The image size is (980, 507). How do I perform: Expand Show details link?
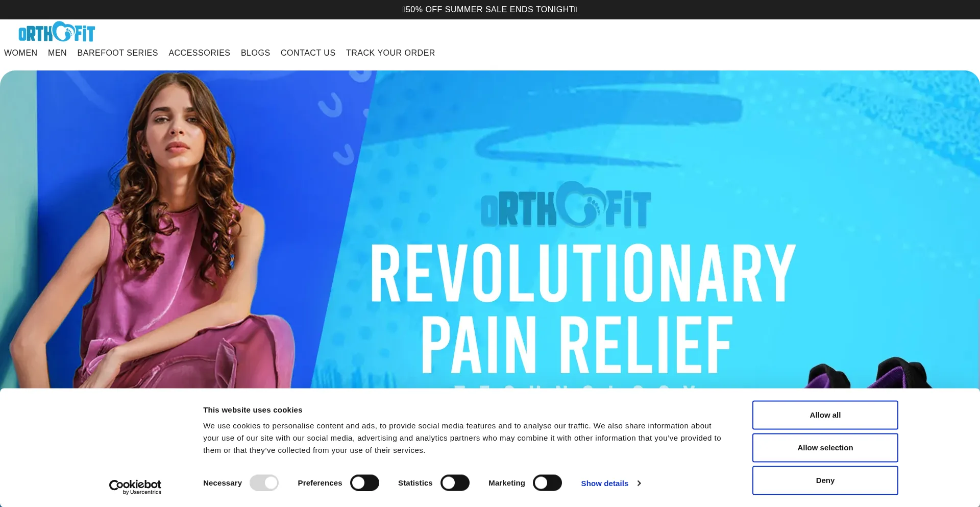click(605, 484)
